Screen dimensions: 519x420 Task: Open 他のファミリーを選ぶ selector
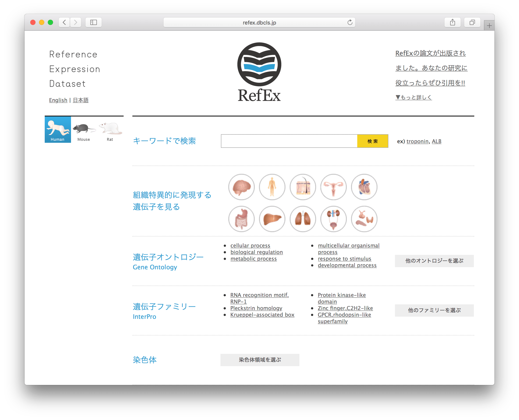[434, 310]
